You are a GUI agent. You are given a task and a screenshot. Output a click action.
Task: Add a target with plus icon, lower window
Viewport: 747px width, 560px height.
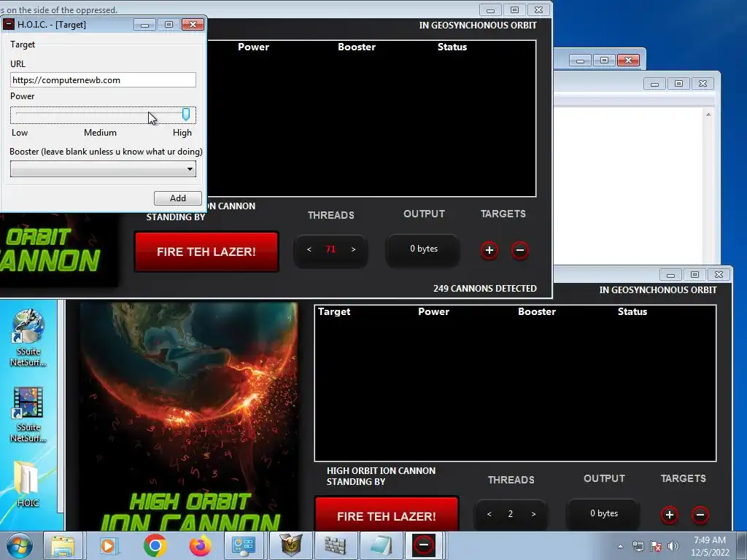pos(670,515)
